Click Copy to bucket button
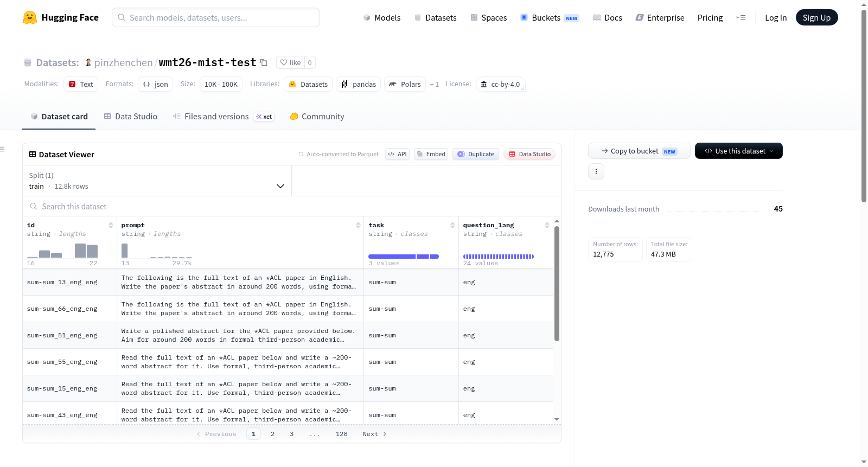Image resolution: width=868 pixels, height=467 pixels. (x=639, y=151)
